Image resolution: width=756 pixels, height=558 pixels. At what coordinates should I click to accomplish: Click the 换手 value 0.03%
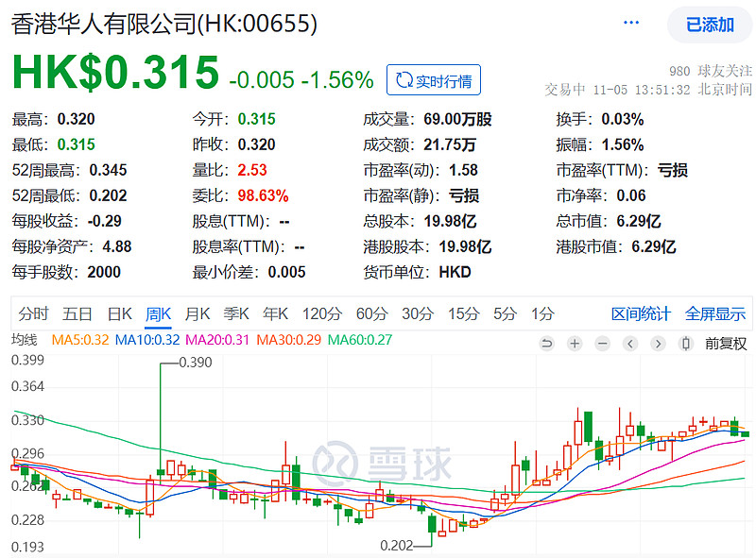coord(623,119)
